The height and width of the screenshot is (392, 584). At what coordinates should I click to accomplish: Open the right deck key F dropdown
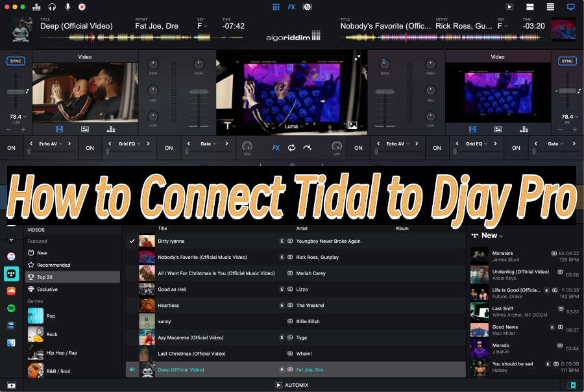pos(504,26)
